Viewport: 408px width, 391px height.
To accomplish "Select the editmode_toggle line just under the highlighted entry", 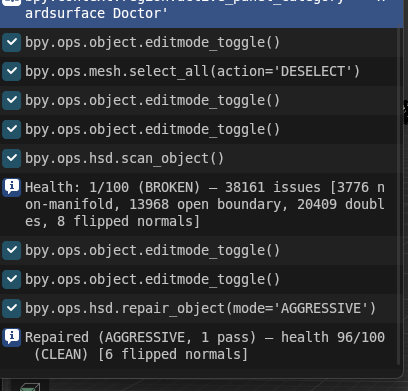I will tap(199, 43).
